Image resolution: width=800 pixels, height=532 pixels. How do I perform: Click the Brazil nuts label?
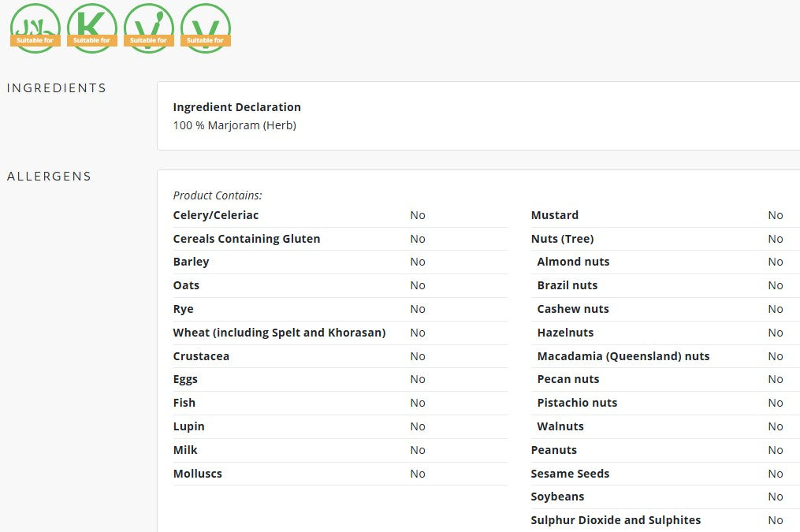pos(567,285)
